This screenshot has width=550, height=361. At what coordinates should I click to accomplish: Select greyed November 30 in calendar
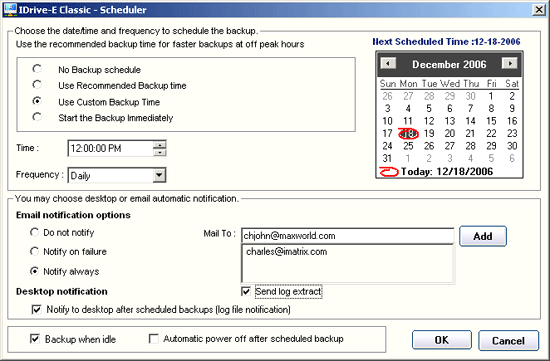click(x=470, y=96)
